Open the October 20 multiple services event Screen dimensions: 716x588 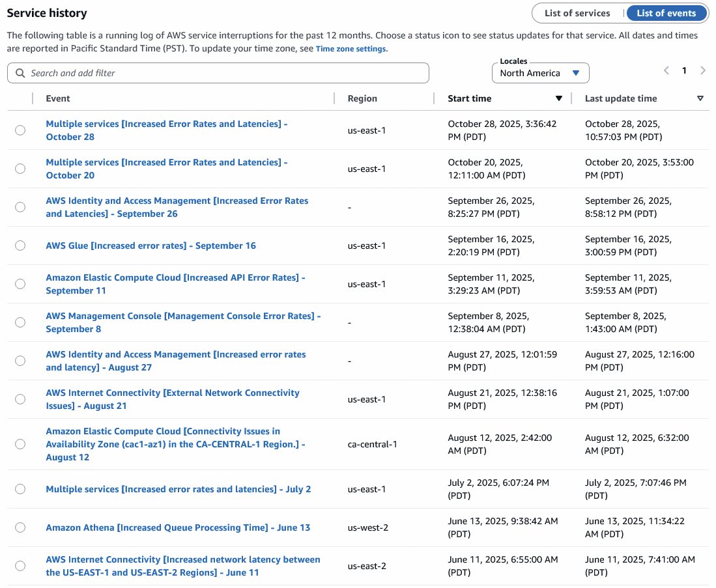166,169
